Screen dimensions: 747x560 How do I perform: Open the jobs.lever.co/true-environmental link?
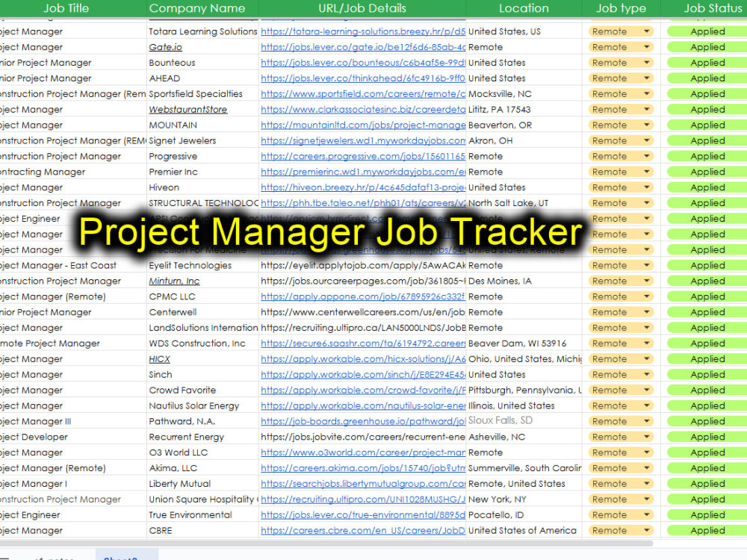tap(363, 514)
